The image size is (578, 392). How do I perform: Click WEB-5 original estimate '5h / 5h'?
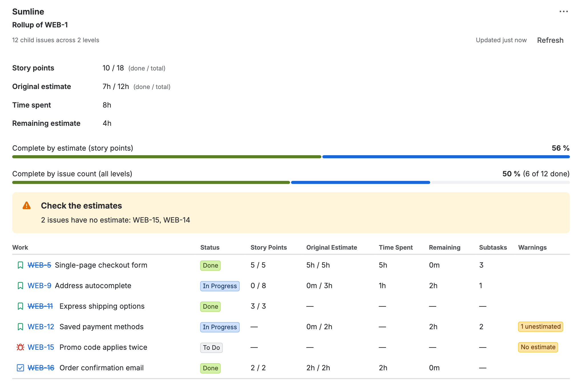(318, 265)
